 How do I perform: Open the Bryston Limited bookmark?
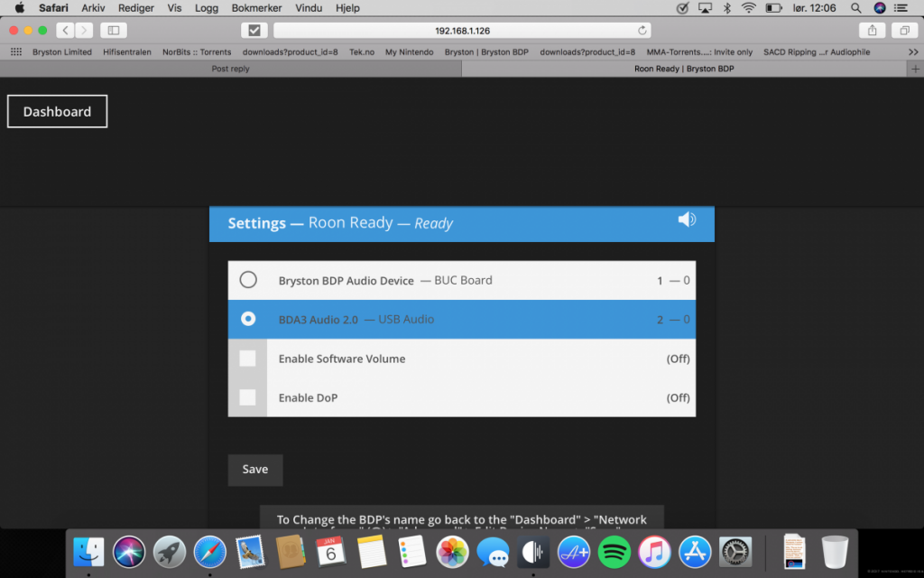click(x=62, y=51)
